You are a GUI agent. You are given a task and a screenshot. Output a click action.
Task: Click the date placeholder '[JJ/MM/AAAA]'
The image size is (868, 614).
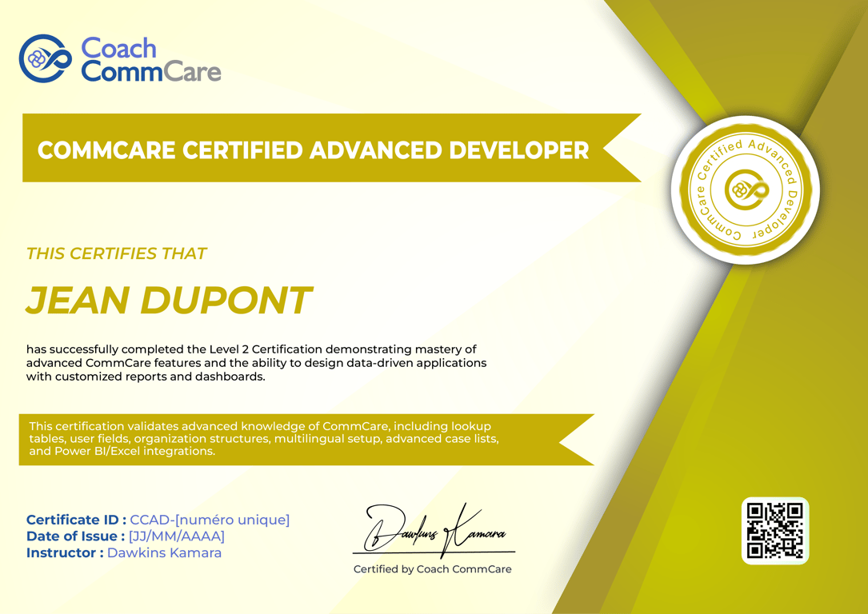coord(177,536)
